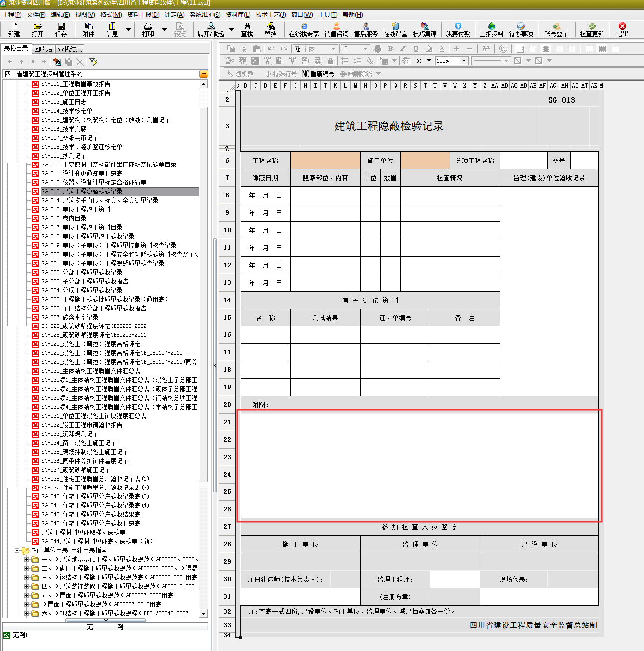Save the project with the 保存 icon
Image resolution: width=644 pixels, height=651 pixels.
[61, 30]
